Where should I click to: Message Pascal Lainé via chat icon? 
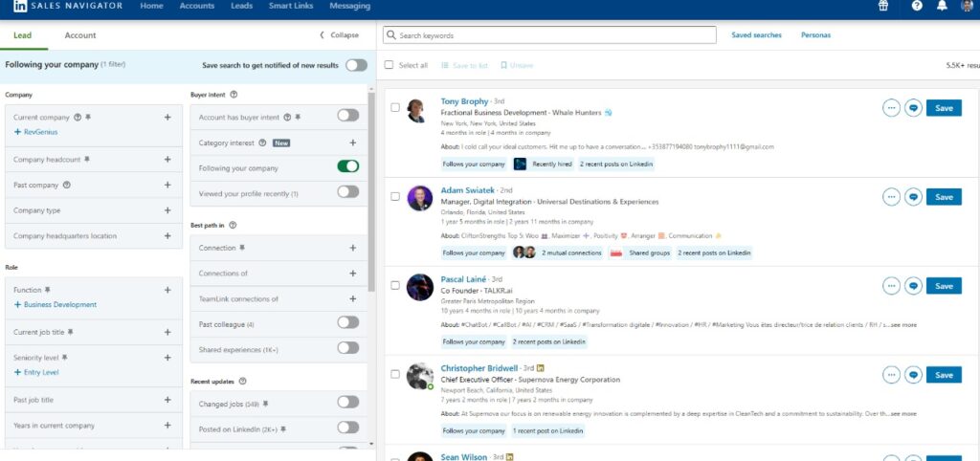[913, 286]
